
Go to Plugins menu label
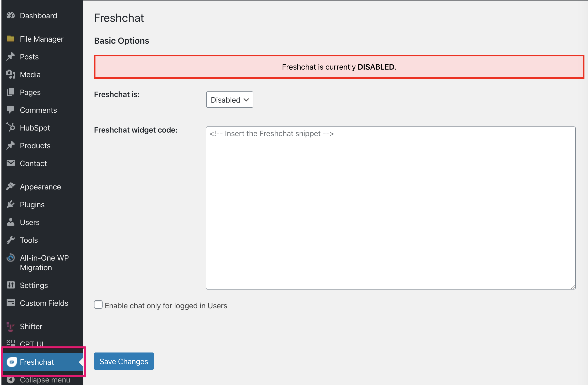pyautogui.click(x=32, y=205)
